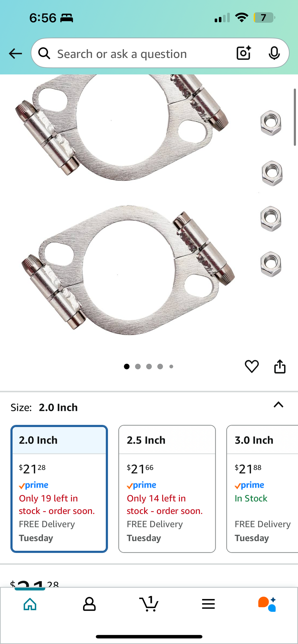
Task: Jump to fourth product image dot
Action: (160, 366)
